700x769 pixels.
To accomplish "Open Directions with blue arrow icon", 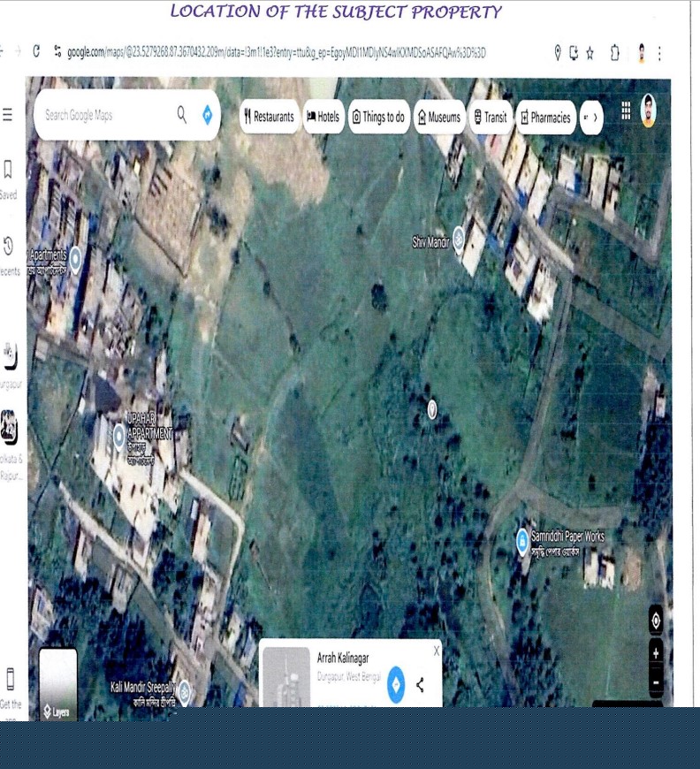I will [208, 115].
